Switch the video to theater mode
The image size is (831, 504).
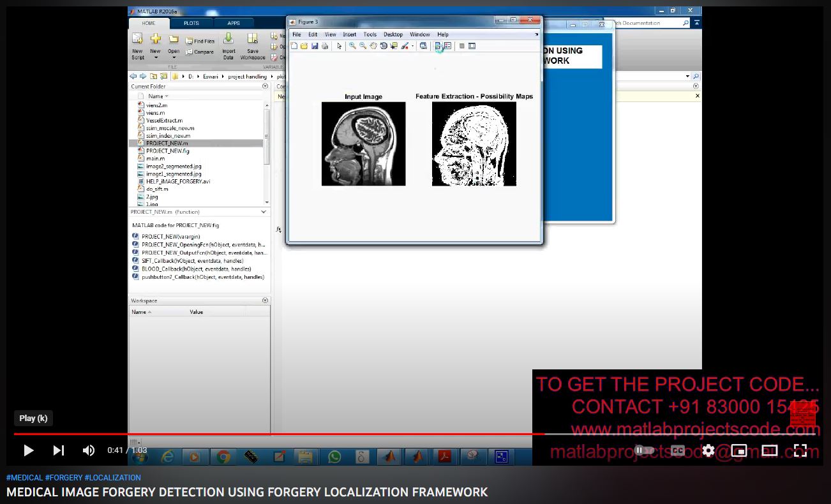(x=770, y=450)
